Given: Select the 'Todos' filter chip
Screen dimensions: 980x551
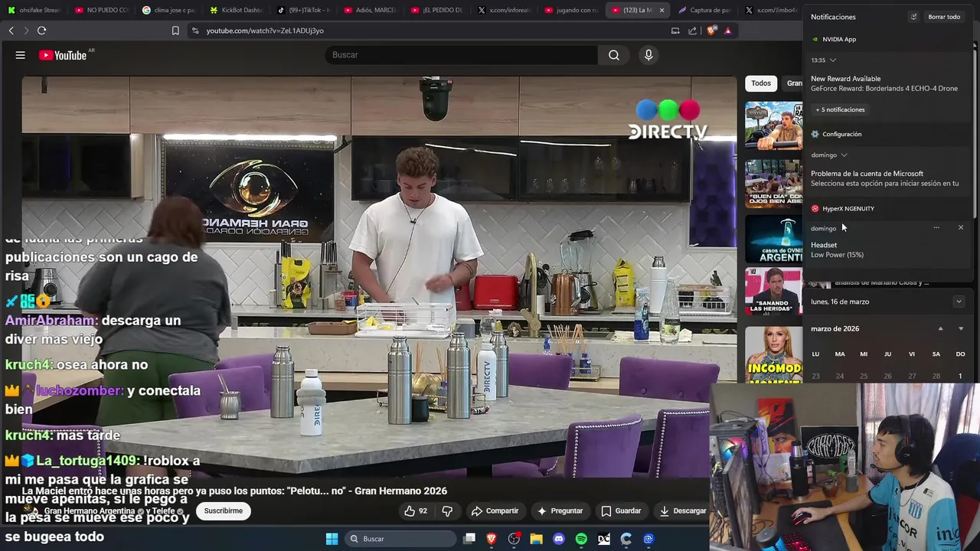Looking at the screenshot, I should click(x=761, y=83).
